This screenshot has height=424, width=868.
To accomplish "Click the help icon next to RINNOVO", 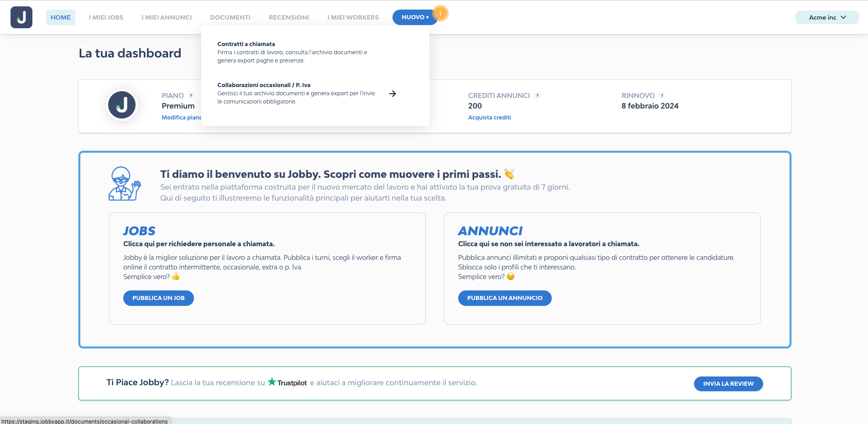I will 662,96.
